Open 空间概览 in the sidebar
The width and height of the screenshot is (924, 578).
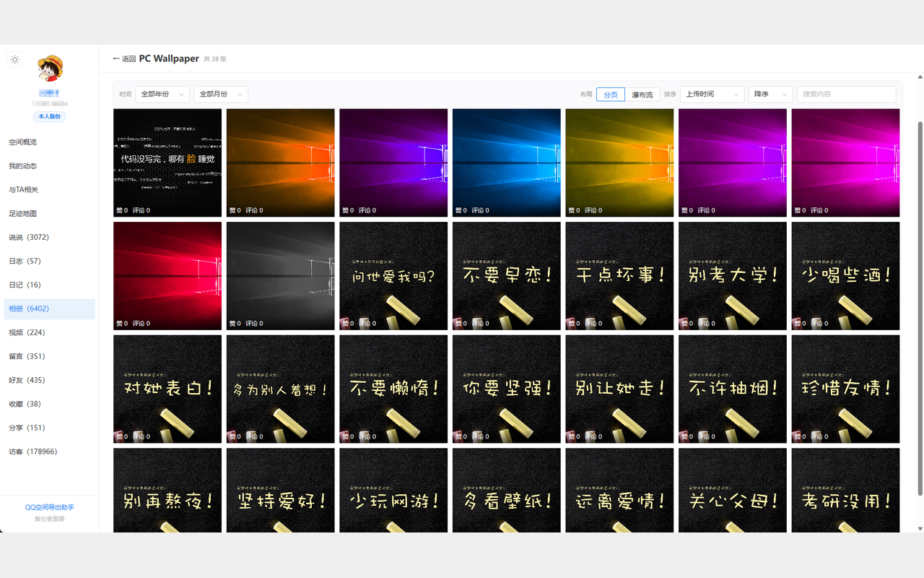49,142
